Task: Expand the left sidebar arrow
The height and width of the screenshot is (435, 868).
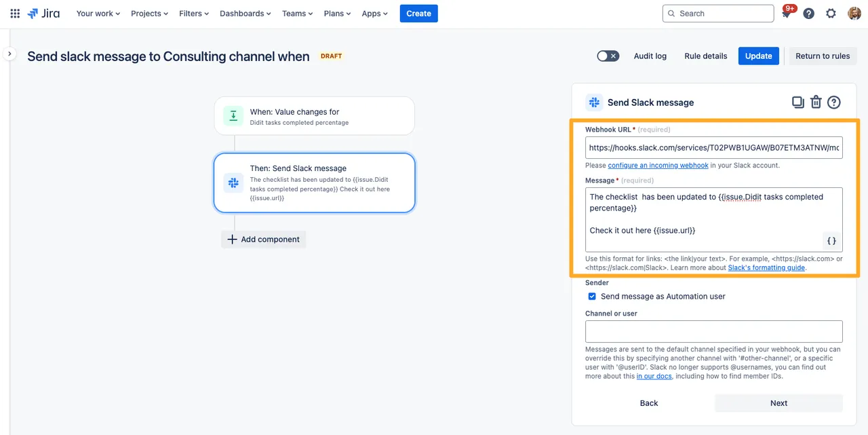Action: pos(9,54)
